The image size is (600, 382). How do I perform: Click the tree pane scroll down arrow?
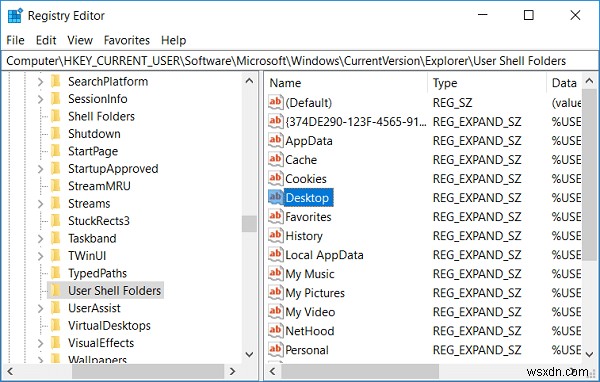[249, 354]
